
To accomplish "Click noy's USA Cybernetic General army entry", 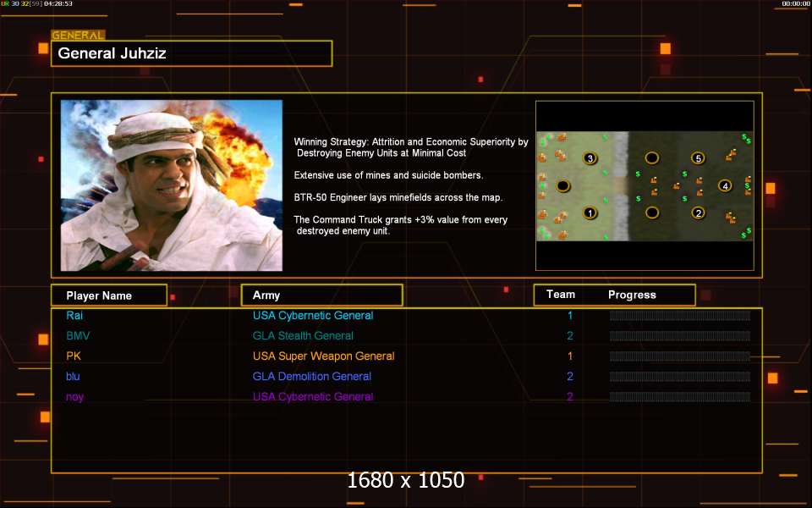I will (313, 397).
